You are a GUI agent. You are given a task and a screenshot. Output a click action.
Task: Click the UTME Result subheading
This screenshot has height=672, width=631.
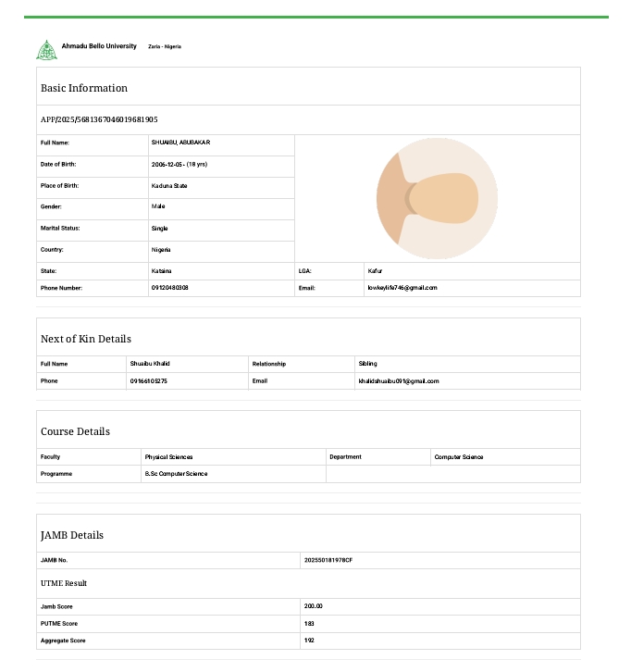(x=64, y=583)
